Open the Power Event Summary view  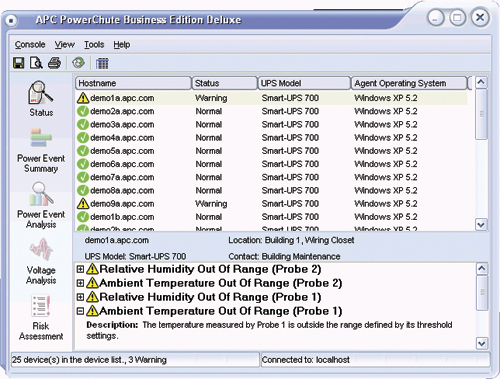click(41, 151)
